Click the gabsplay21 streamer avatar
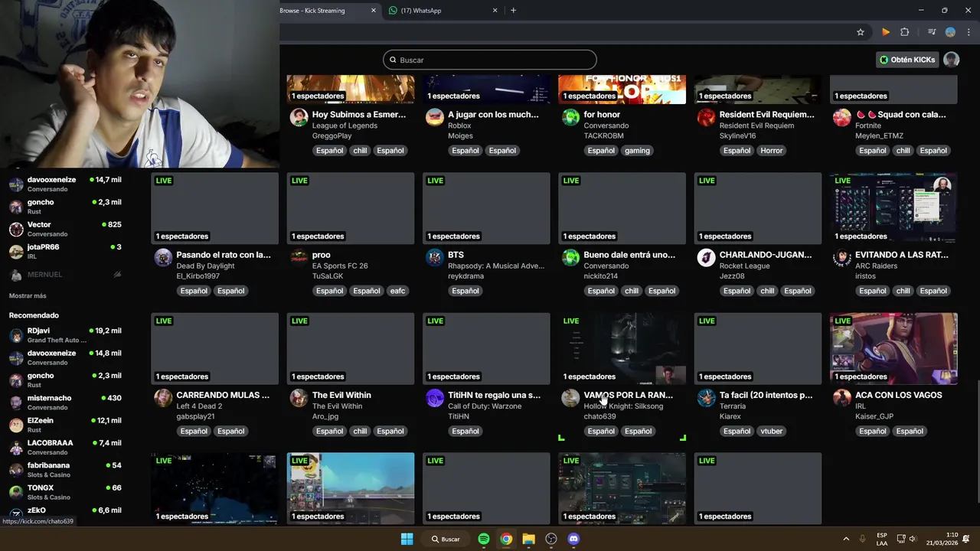 coord(163,398)
